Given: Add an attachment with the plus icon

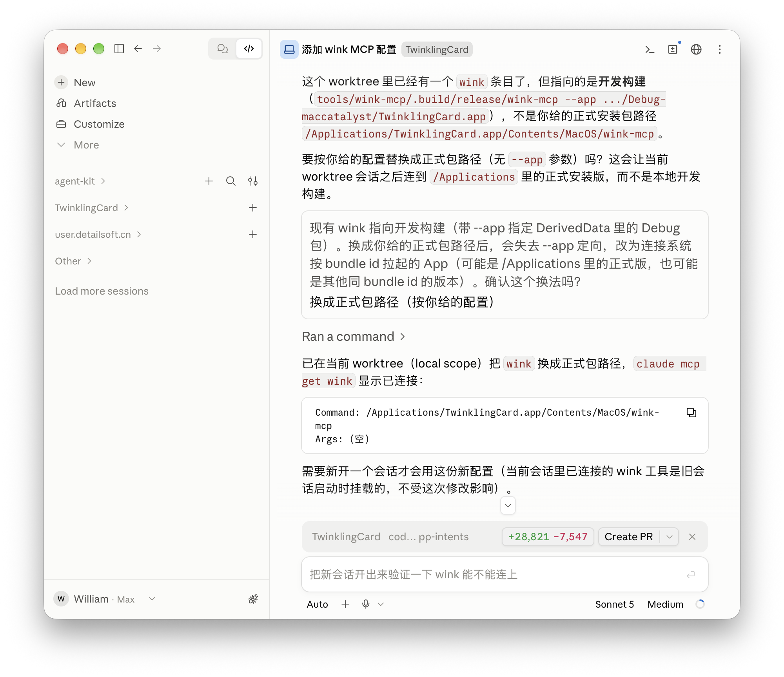Looking at the screenshot, I should (345, 604).
